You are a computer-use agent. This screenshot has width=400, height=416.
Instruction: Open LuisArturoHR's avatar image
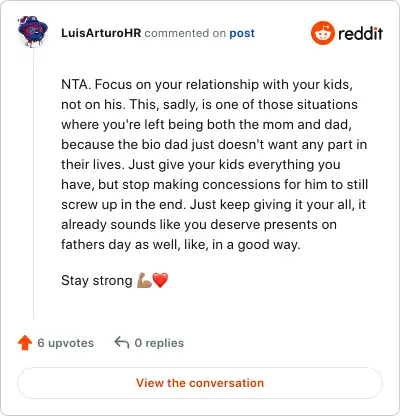tap(33, 32)
